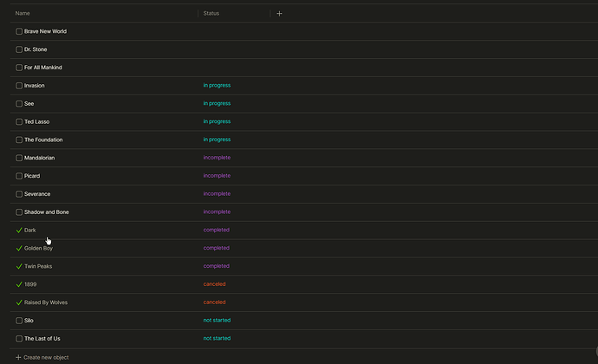Open the Ted Lasso entry name
598x364 pixels.
coord(37,121)
